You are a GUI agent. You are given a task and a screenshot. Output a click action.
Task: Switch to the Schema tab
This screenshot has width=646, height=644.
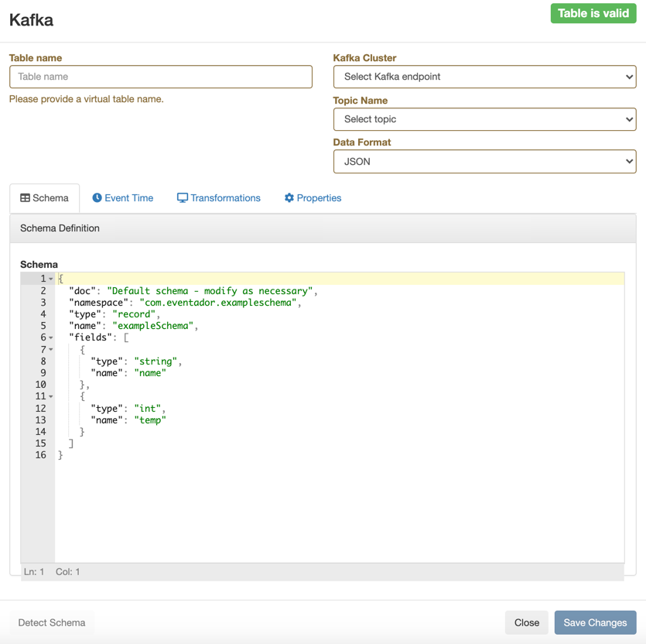coord(45,198)
